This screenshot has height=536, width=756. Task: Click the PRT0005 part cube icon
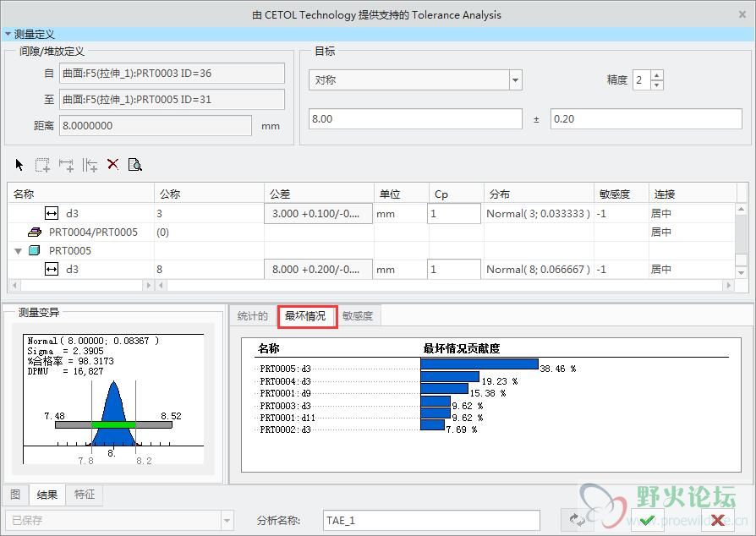point(34,250)
